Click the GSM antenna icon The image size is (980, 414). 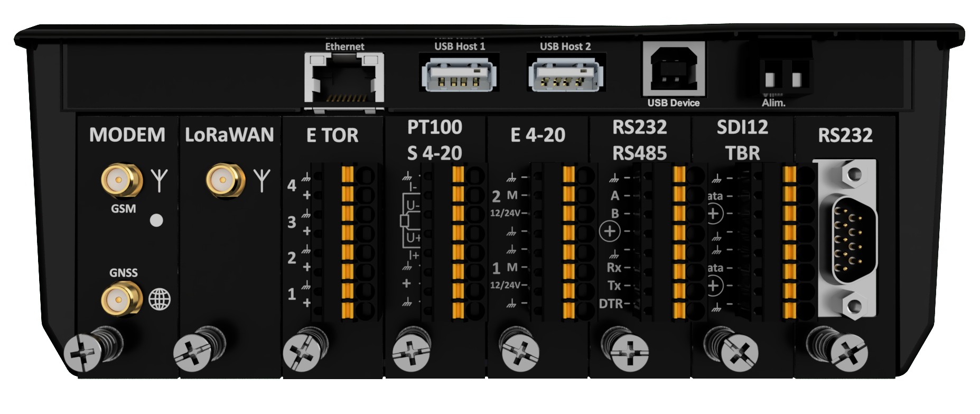point(159,180)
